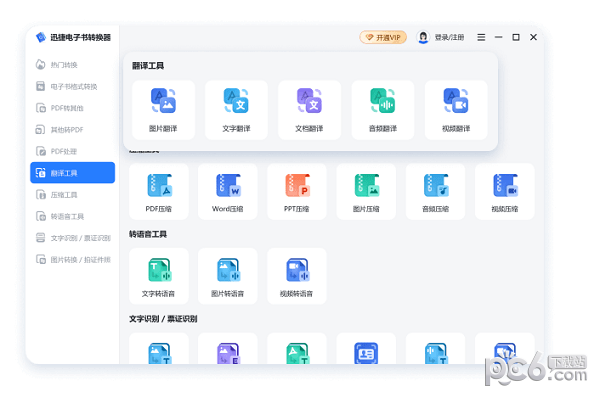Select 电子书格式转换 in the sidebar
The image size is (600, 398).
pyautogui.click(x=72, y=86)
